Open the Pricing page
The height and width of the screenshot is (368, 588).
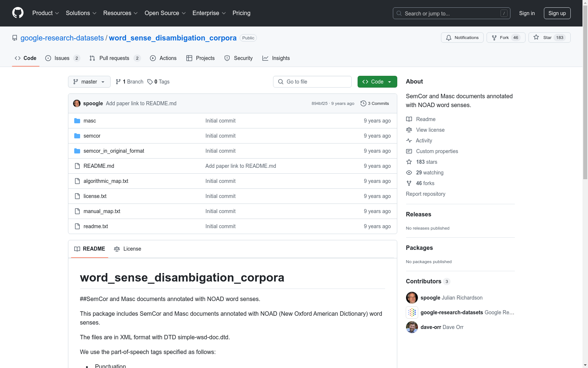click(x=241, y=13)
